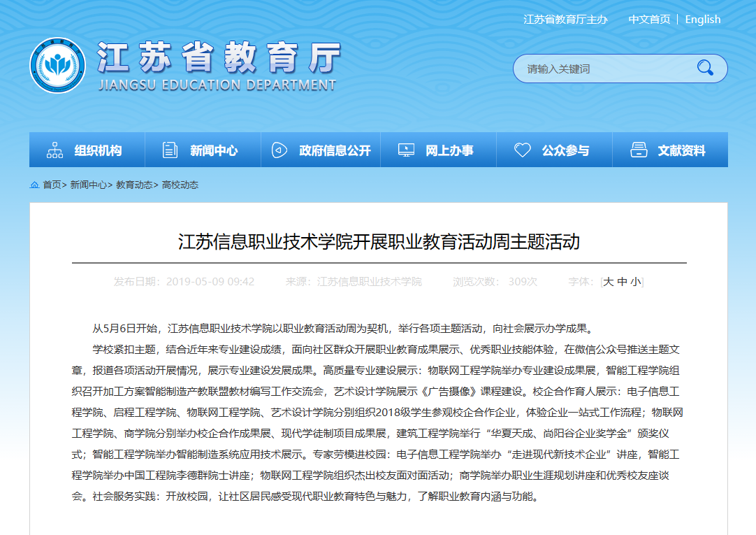
Task: Set font size to 大
Action: point(609,282)
